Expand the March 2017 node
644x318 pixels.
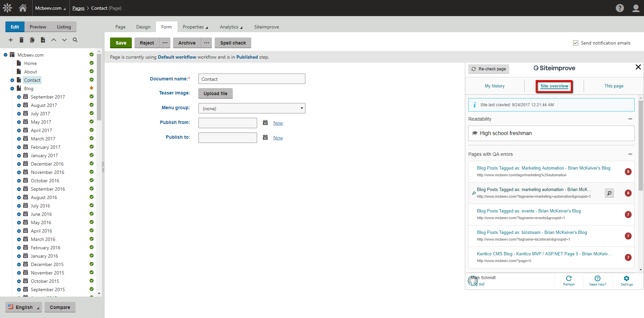point(19,139)
